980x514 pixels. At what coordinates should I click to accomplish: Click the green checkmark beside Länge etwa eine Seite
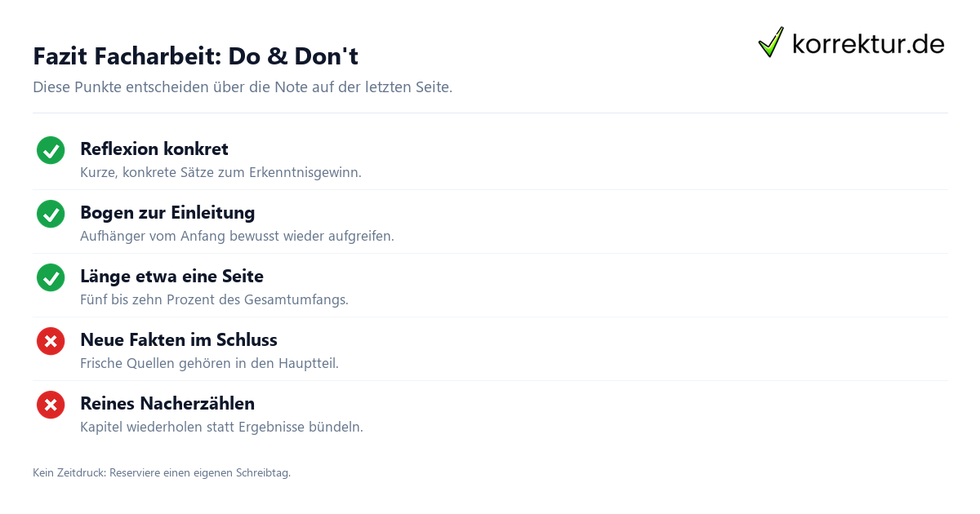click(x=51, y=277)
